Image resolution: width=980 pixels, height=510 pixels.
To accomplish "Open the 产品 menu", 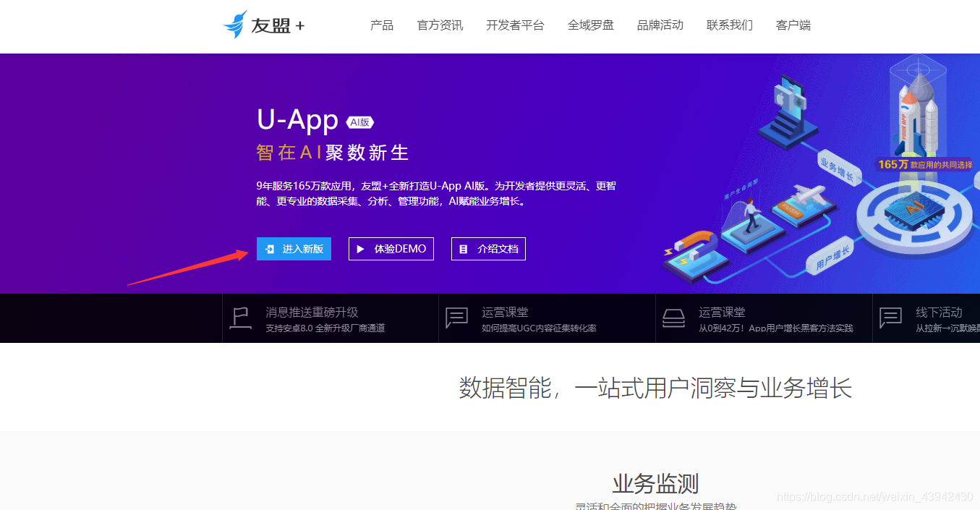I will 382,25.
